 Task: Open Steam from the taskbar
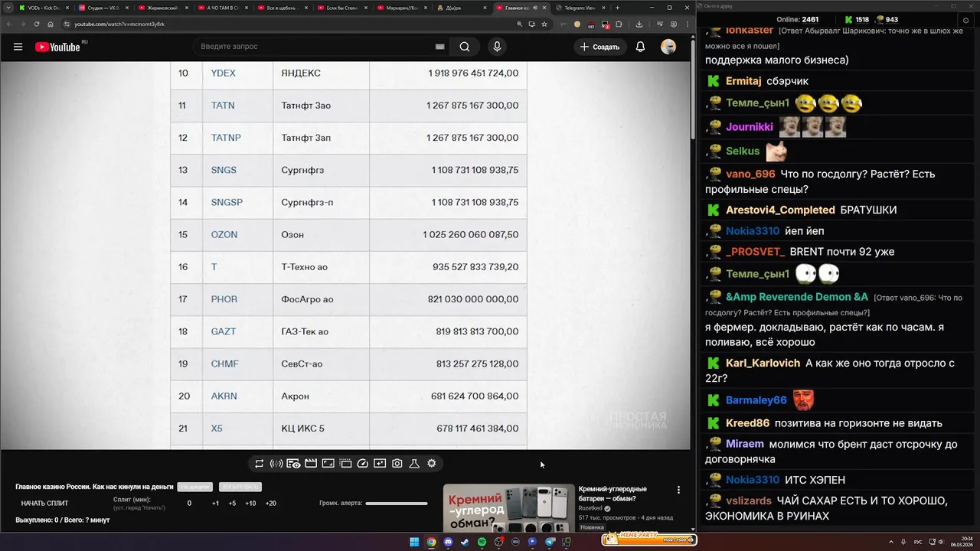[465, 542]
